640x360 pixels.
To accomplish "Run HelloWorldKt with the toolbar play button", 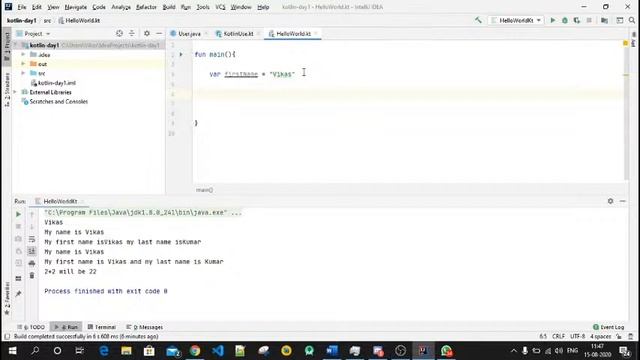I will coord(553,20).
